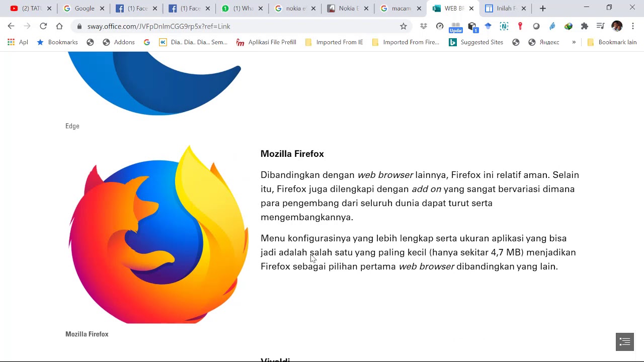Open the Dia.. Dia.. Dia... Sem... bookmark
This screenshot has height=362, width=644.
tap(193, 42)
